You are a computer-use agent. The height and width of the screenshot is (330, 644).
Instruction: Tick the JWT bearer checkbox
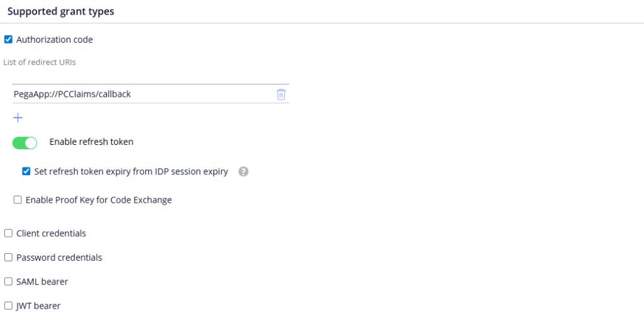(x=8, y=305)
